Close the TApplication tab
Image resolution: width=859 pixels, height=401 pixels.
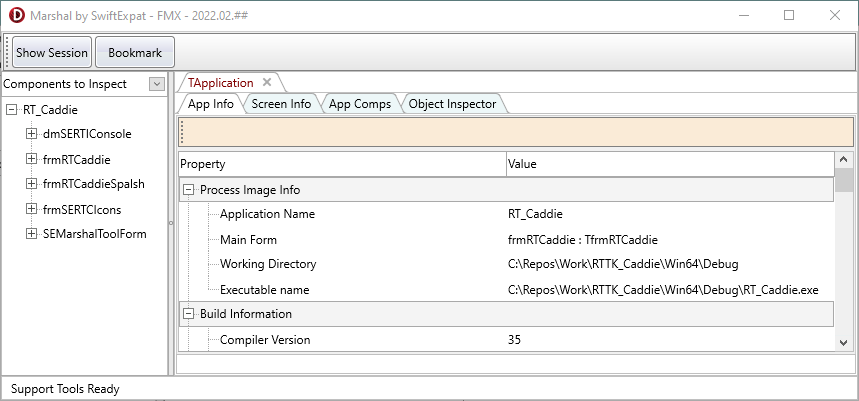point(267,83)
